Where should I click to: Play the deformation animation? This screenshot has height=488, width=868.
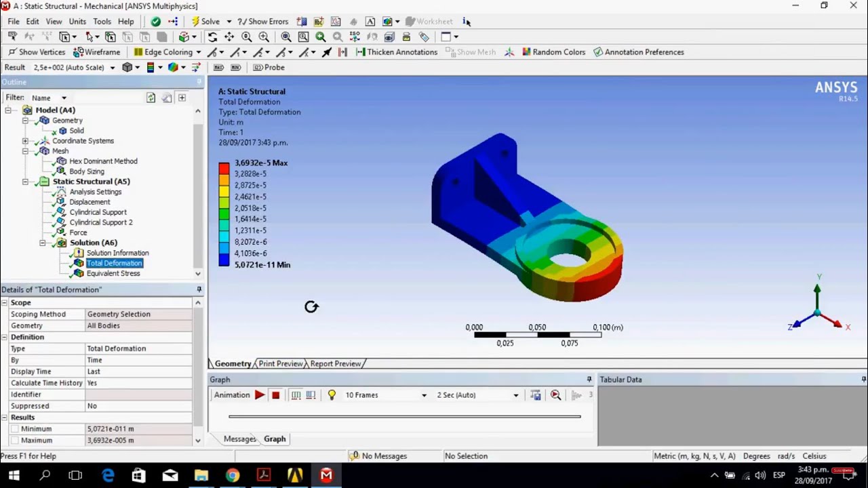click(x=259, y=395)
